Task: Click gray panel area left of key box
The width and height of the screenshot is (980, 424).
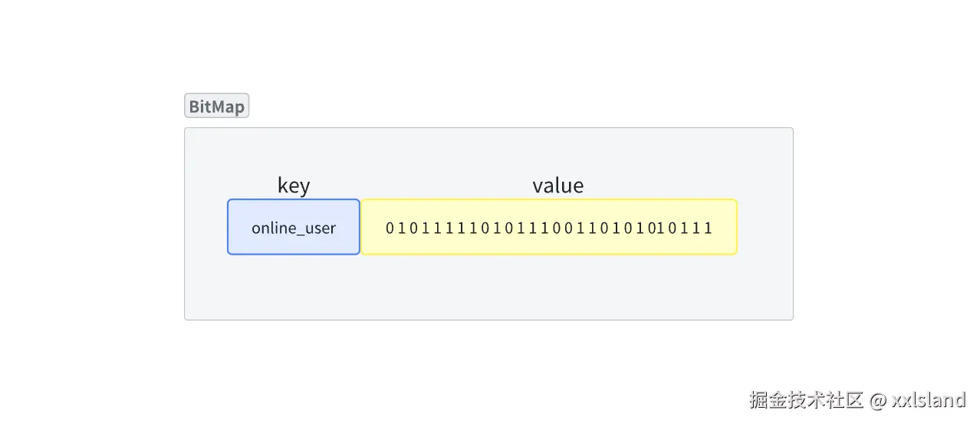Action: pos(206,227)
